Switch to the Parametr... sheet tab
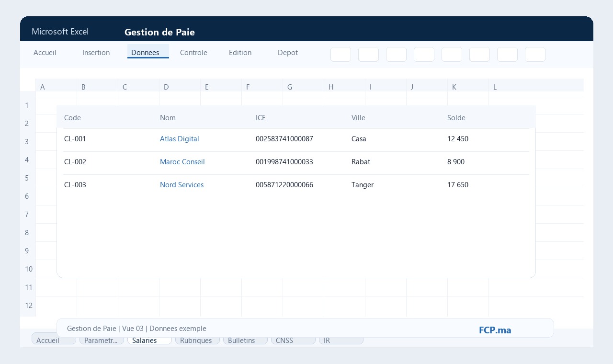This screenshot has height=364, width=613. coord(102,340)
